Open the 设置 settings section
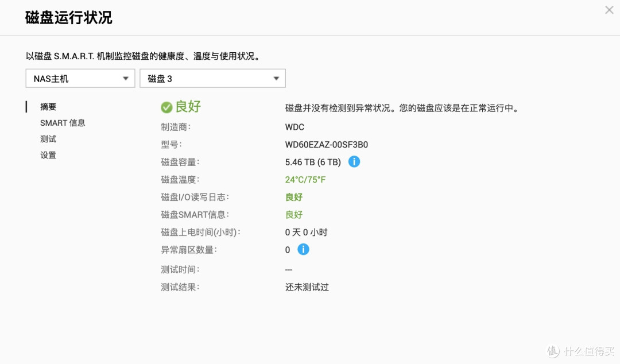620x364 pixels. [48, 154]
